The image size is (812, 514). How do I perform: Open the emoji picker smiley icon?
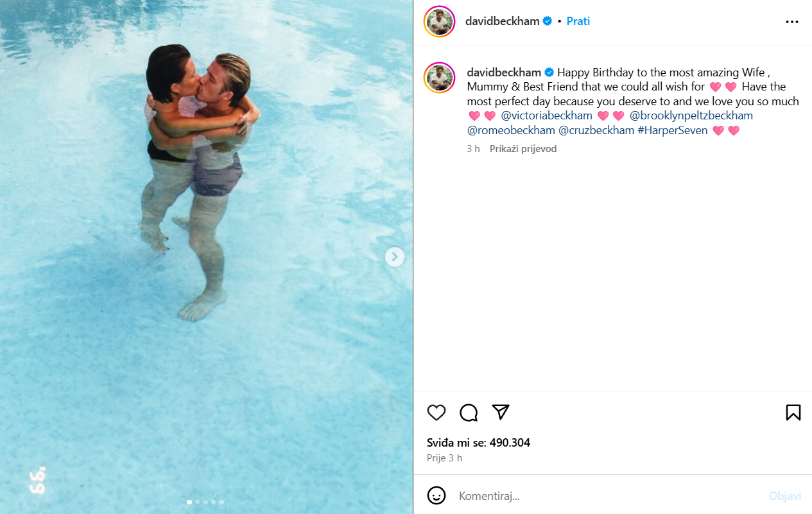pos(436,495)
